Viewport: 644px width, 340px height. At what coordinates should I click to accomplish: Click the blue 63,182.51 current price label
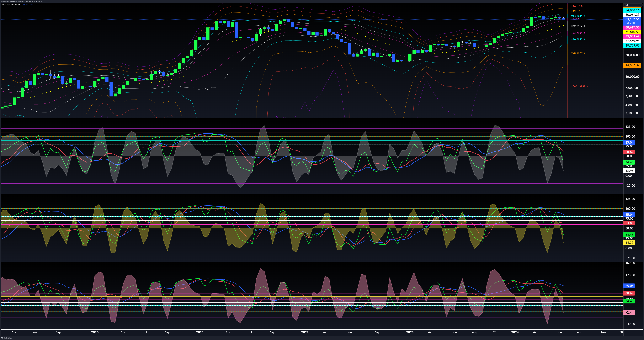coord(632,19)
